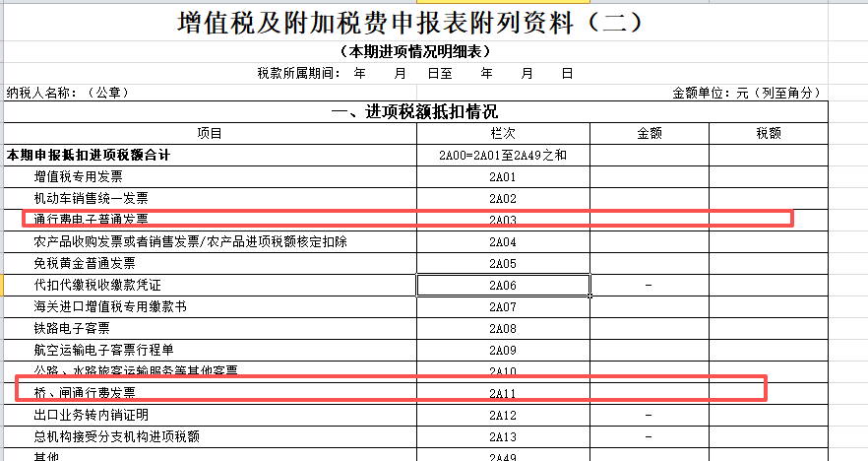Click the 桥、闸通行费发票 cell
Viewport: 868px width, 461px height.
point(210,393)
